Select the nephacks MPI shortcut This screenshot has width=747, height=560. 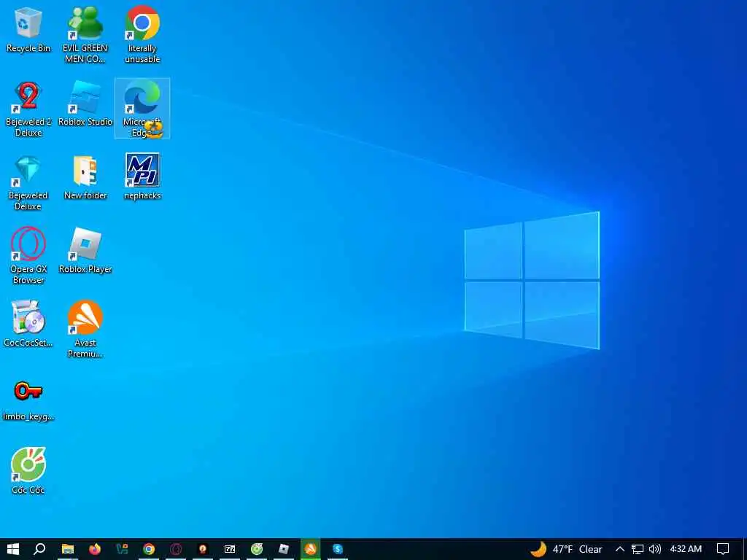coord(142,176)
